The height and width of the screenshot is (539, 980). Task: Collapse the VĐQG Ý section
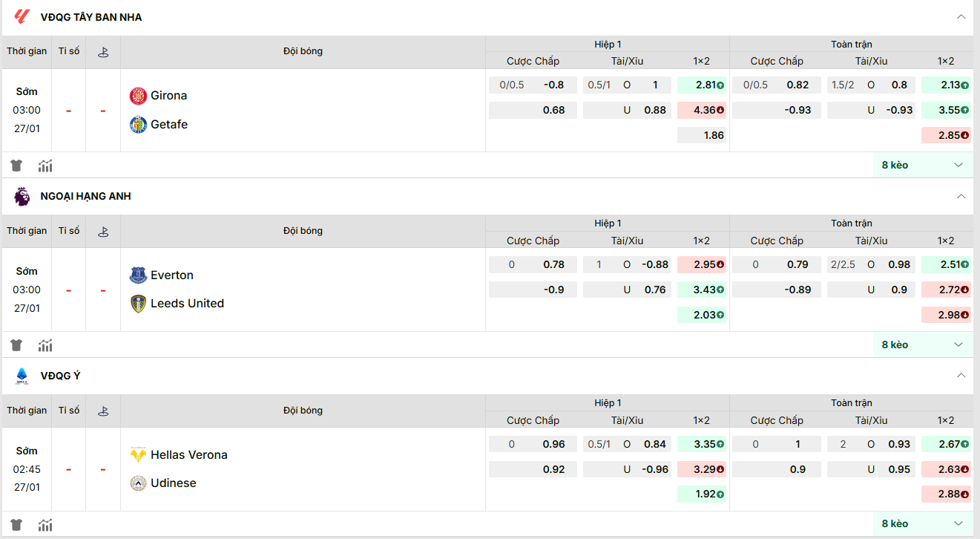click(961, 376)
